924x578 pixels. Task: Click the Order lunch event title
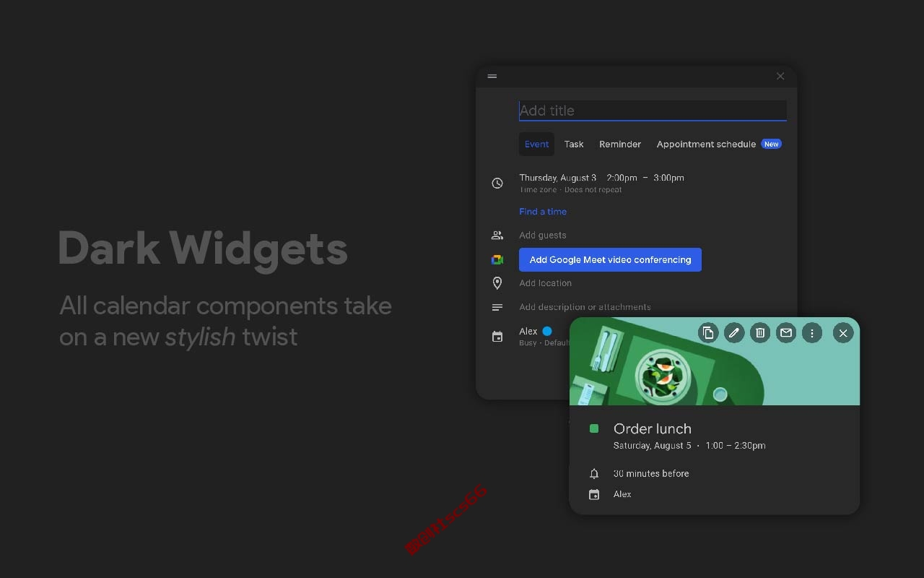tap(653, 428)
